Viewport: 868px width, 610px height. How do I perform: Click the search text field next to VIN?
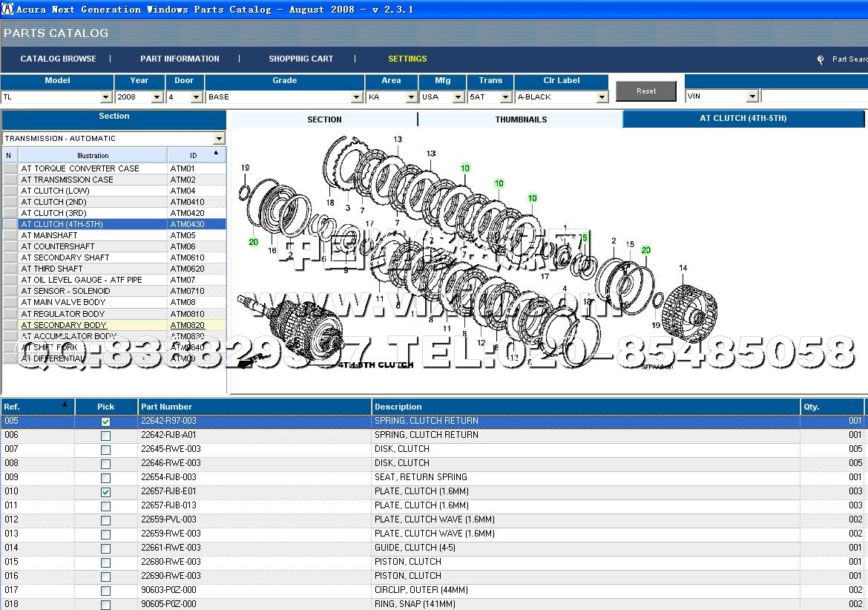(x=814, y=96)
